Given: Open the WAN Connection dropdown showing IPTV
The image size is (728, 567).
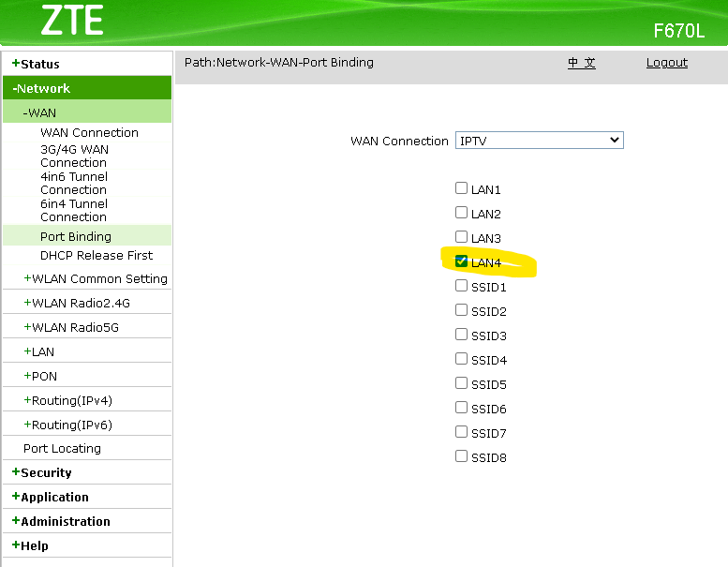Looking at the screenshot, I should pos(539,141).
